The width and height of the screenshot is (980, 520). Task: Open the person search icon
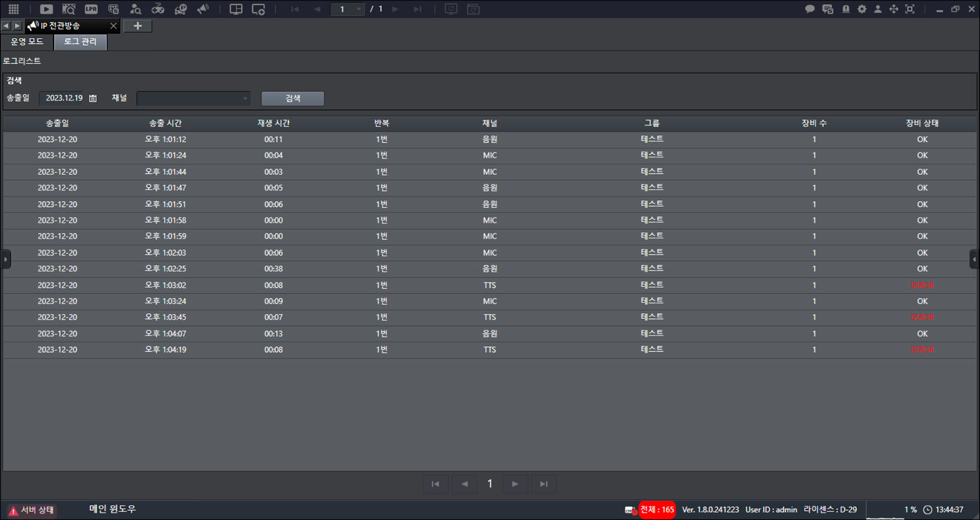135,9
